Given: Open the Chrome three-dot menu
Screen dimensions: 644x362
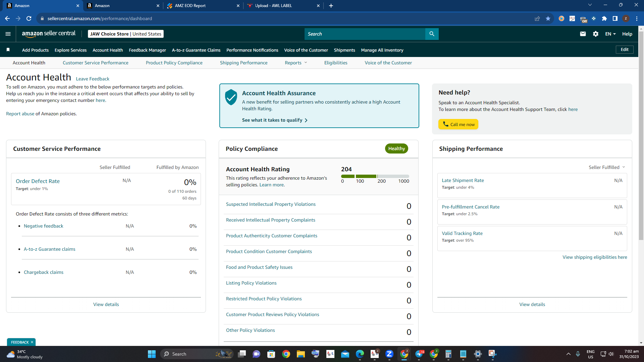Looking at the screenshot, I should pyautogui.click(x=637, y=18).
